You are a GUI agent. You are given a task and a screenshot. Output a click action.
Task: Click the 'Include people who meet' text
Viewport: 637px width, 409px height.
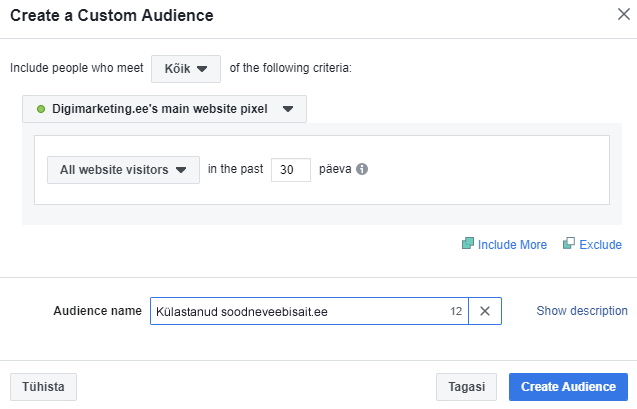point(77,68)
